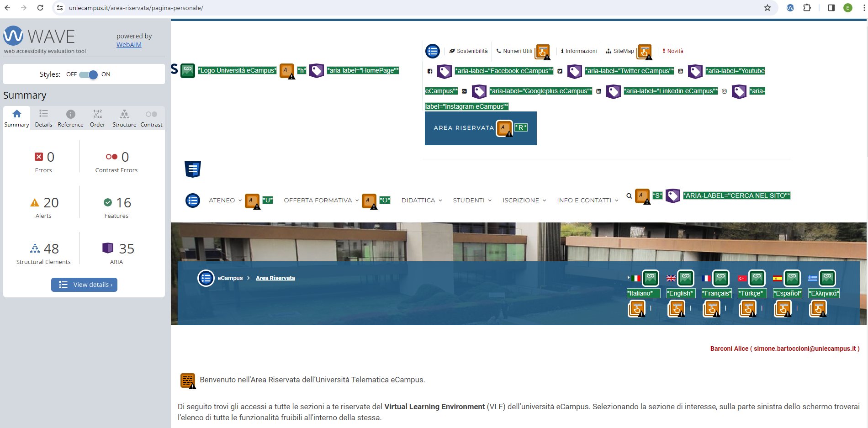Image resolution: width=868 pixels, height=428 pixels.
Task: Select the Français flag language
Action: (x=706, y=278)
